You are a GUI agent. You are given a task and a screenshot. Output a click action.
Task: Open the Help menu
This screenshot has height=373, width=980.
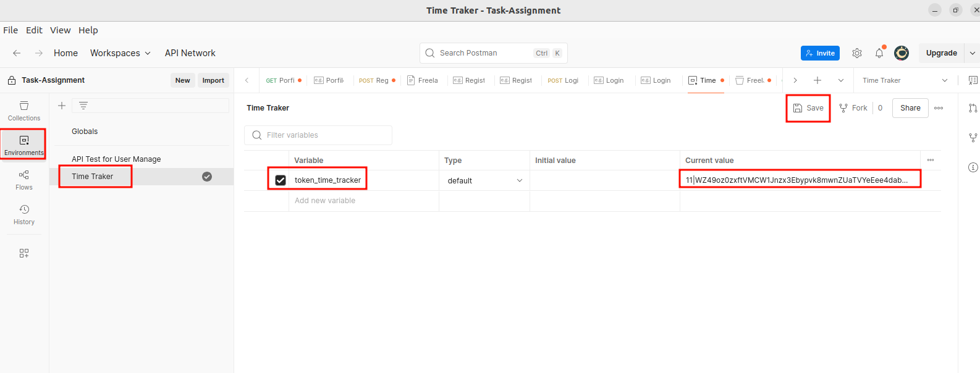[x=88, y=30]
